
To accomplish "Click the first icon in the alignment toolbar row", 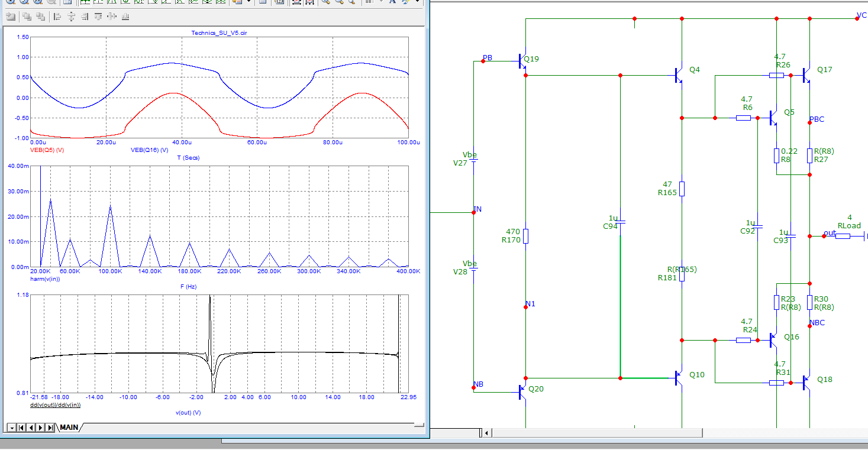I will (11, 17).
